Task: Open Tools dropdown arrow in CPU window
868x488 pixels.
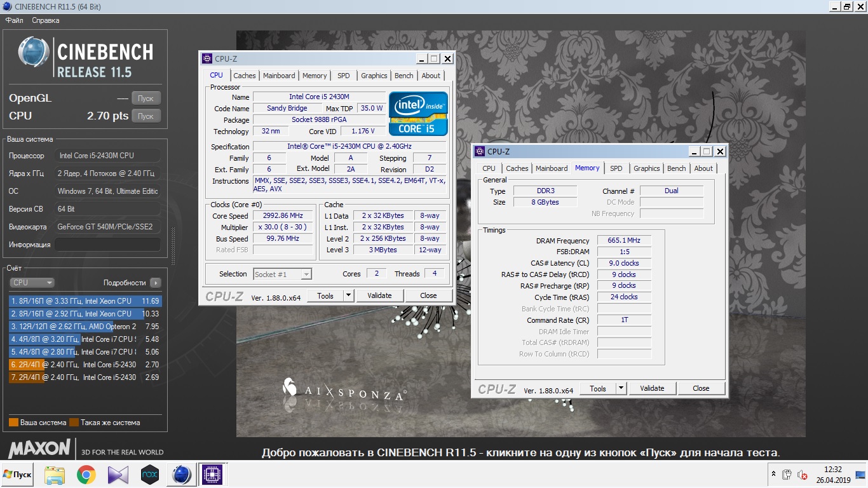Action: pos(348,295)
